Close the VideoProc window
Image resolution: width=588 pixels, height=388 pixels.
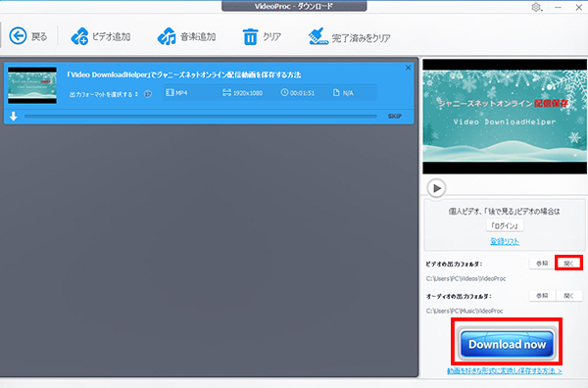(x=578, y=7)
